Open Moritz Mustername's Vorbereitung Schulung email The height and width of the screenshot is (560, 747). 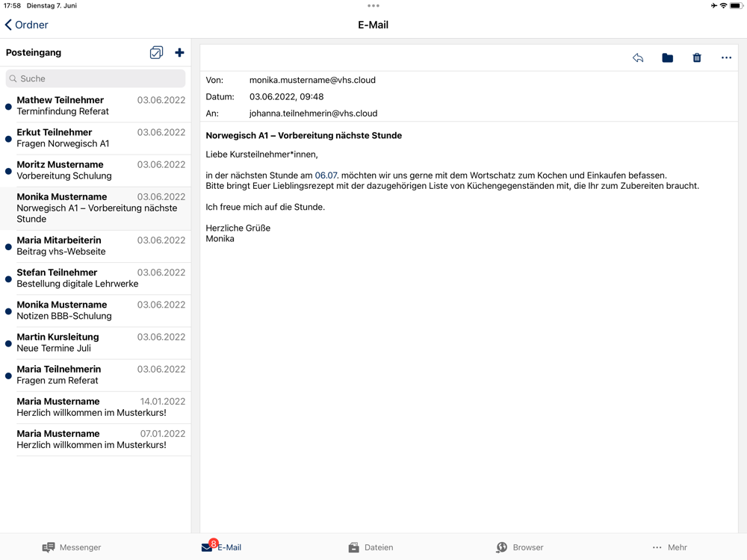[96, 170]
